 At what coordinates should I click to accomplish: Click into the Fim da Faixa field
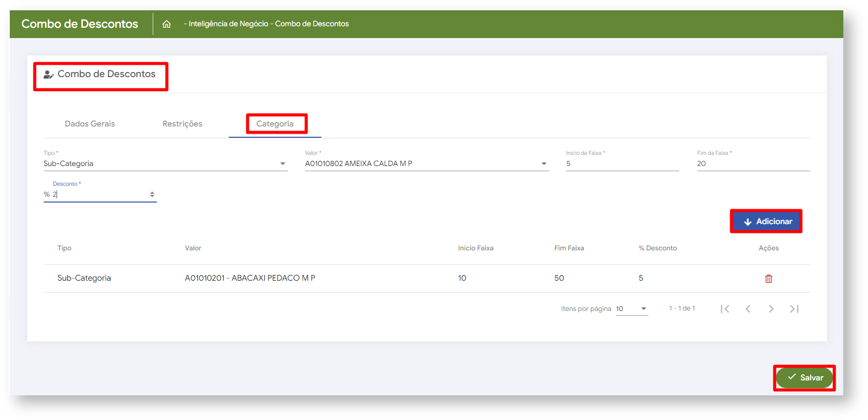[x=753, y=163]
